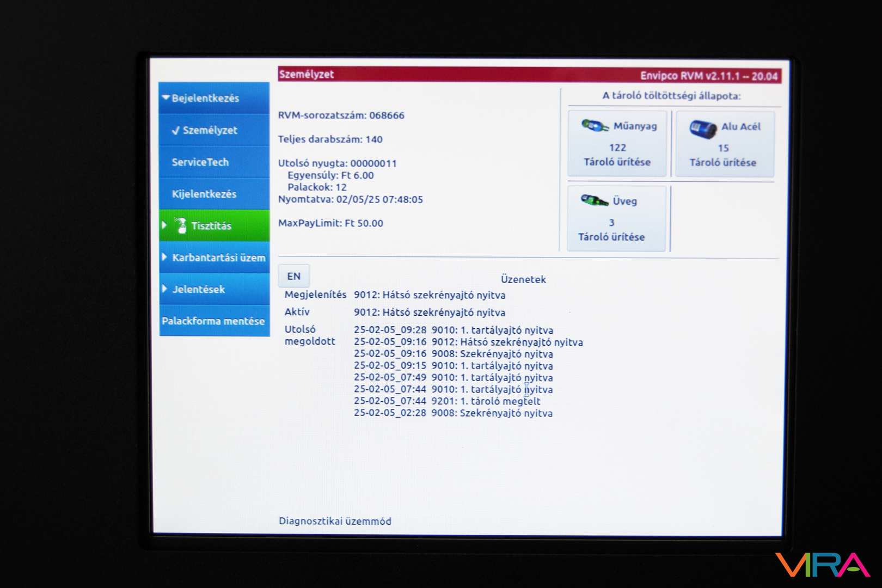
Task: Expand the Karbantartási üzem section arrow
Action: pyautogui.click(x=165, y=257)
